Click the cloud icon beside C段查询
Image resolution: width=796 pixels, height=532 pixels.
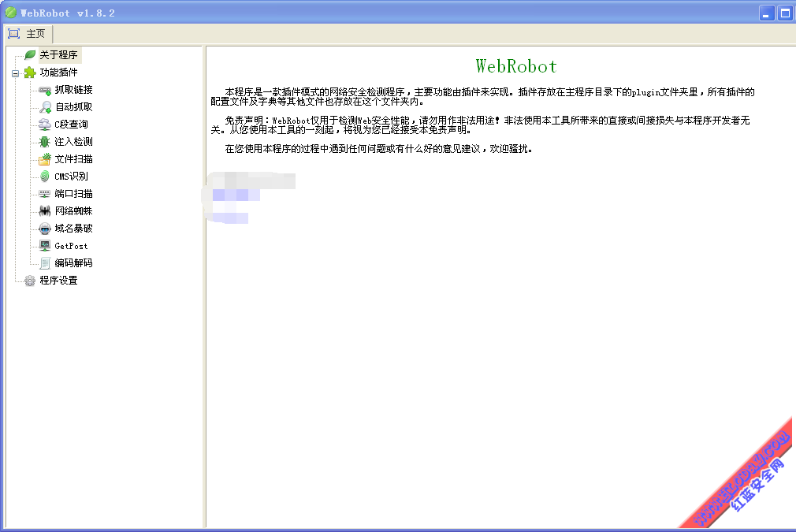coord(45,125)
